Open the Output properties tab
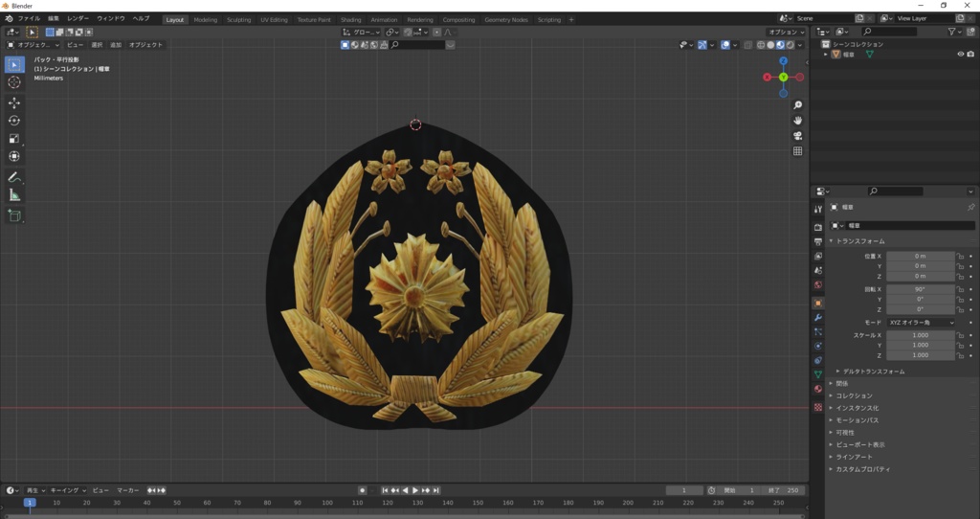980x519 pixels. (x=818, y=241)
